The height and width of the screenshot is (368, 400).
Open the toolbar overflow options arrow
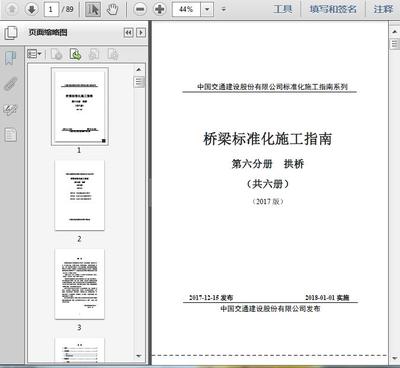(224, 9)
